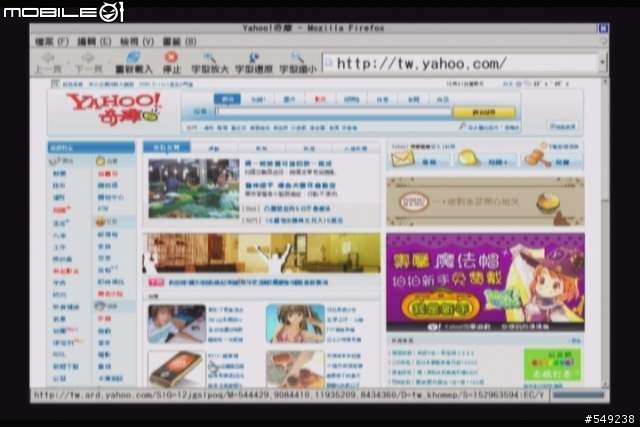The height and width of the screenshot is (427, 640).
Task: Open the address bar history dropdown arrow
Action: 602,63
